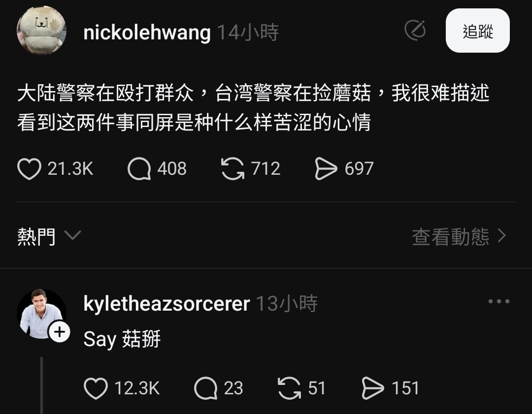This screenshot has height=414, width=532.
Task: Open comments on nickolehwang's post
Action: point(139,168)
